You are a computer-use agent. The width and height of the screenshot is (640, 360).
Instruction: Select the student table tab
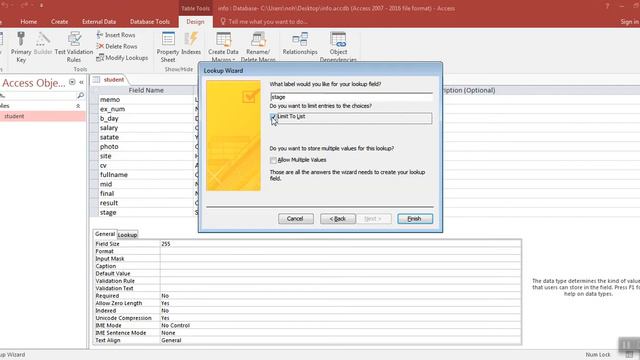[x=113, y=80]
